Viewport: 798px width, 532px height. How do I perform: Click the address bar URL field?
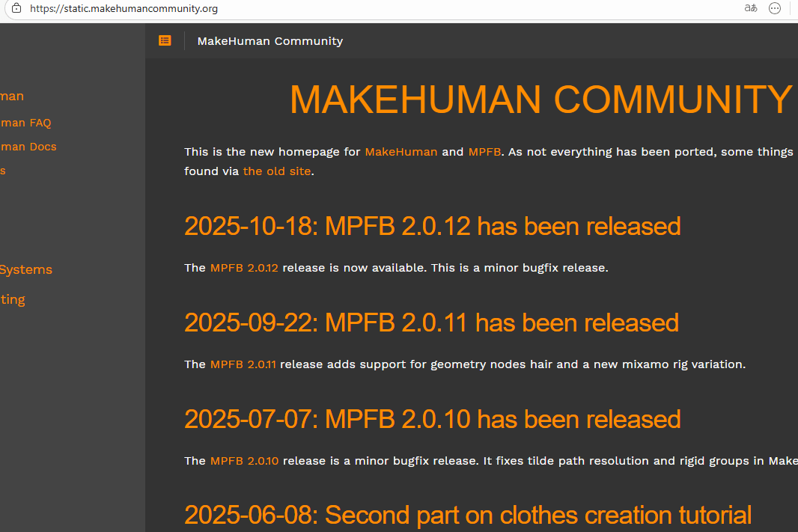pyautogui.click(x=299, y=9)
